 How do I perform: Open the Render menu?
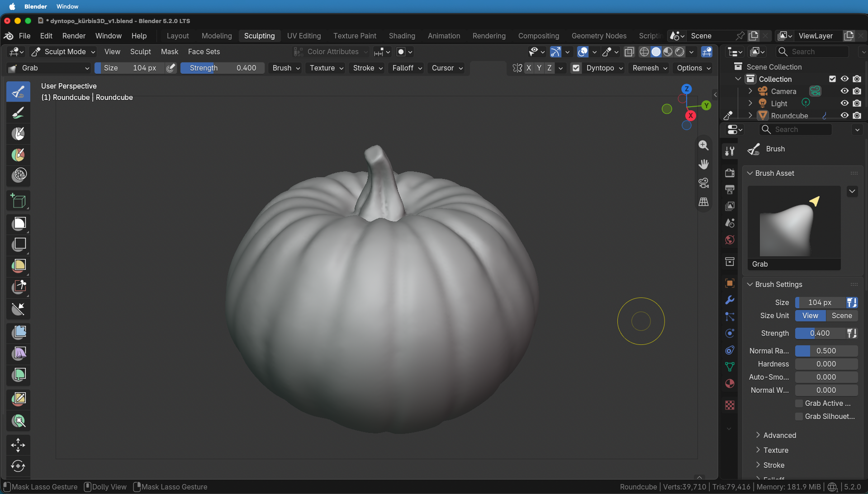coord(74,36)
